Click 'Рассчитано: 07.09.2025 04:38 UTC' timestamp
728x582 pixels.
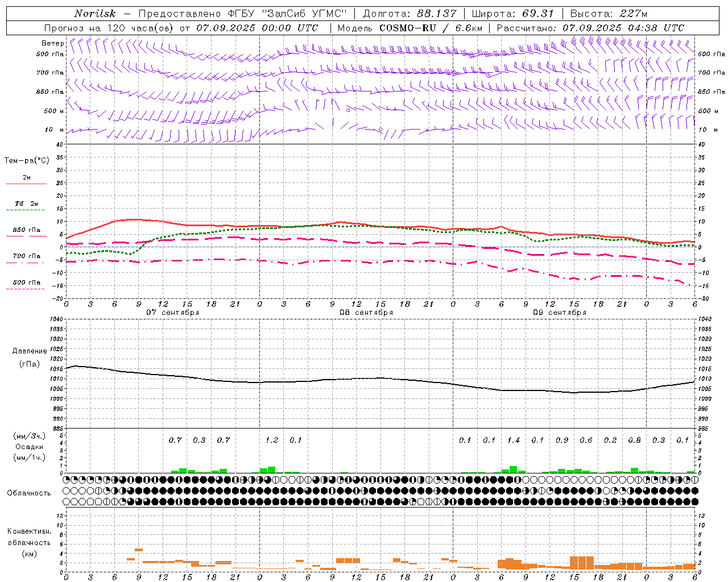tap(590, 28)
